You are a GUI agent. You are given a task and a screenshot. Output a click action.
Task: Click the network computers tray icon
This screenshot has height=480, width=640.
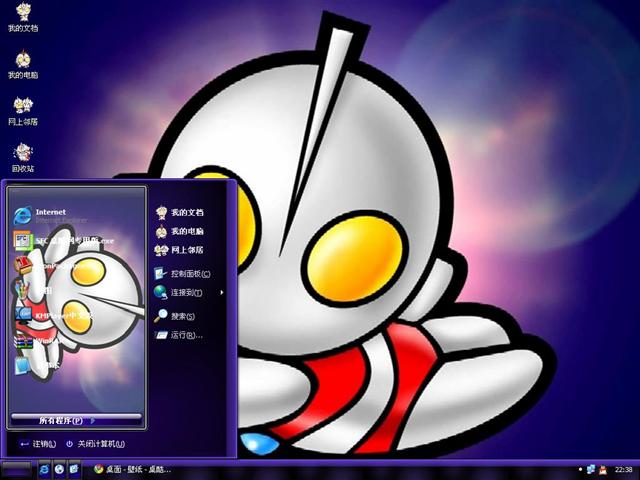click(591, 470)
